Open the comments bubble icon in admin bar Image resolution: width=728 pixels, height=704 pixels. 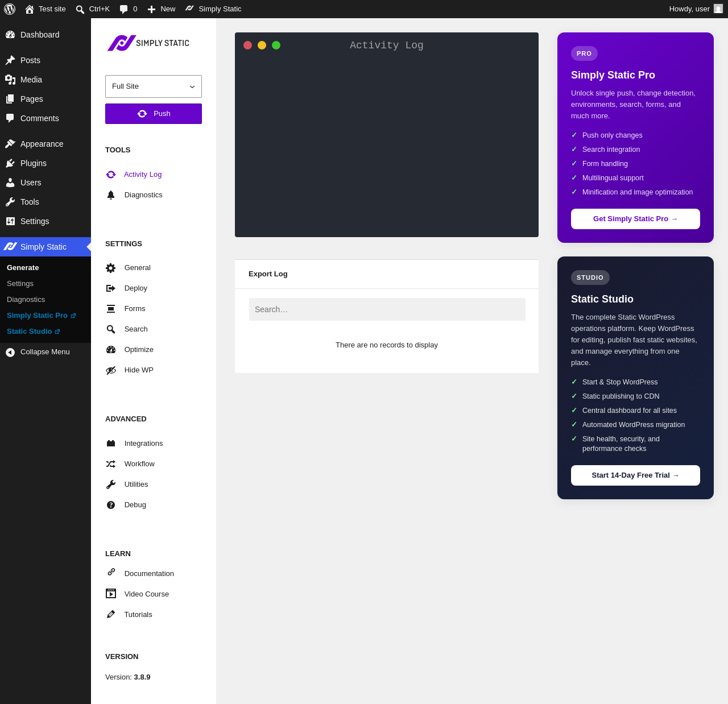(x=124, y=9)
